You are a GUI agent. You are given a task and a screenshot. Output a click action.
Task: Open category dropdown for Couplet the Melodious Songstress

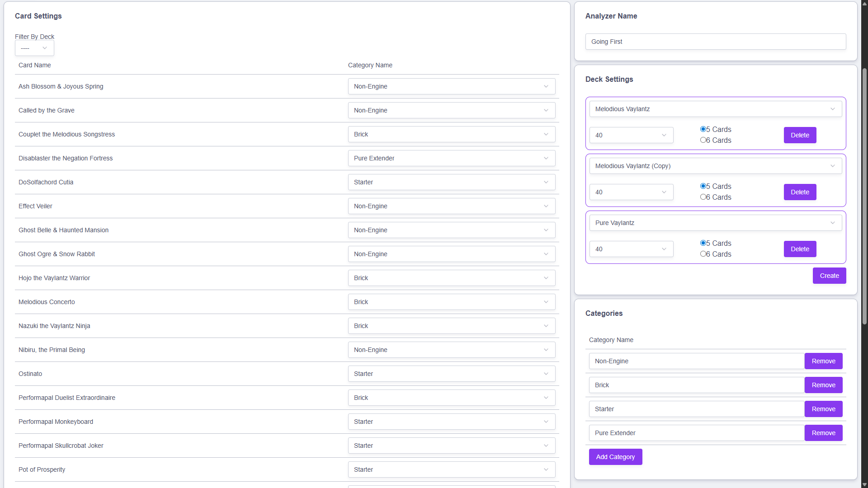pos(452,134)
